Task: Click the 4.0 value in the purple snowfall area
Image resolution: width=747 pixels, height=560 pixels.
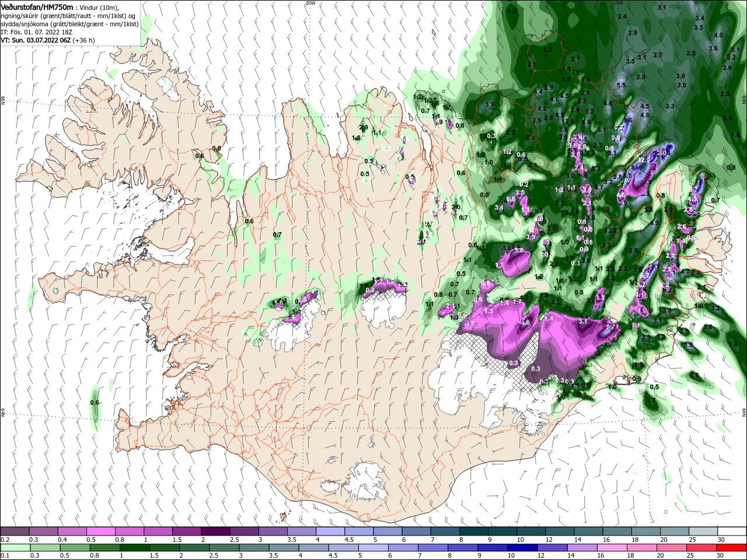Action: [x=525, y=323]
